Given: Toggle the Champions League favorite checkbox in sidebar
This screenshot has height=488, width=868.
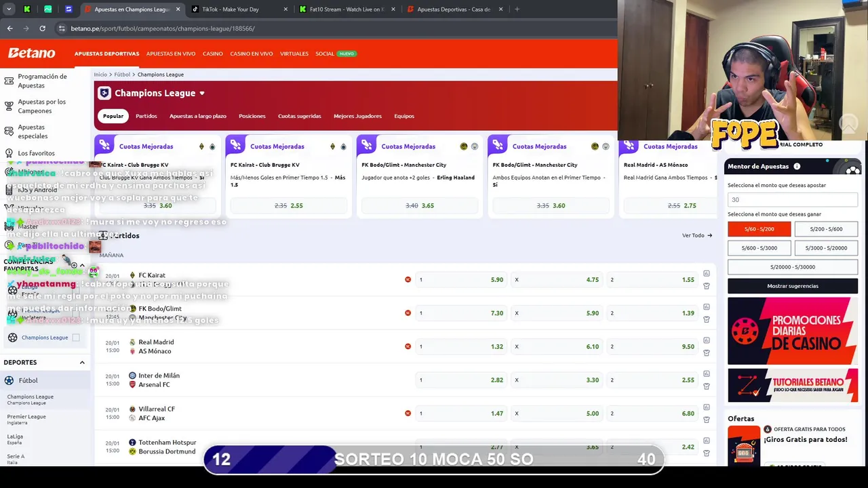Looking at the screenshot, I should 76,338.
